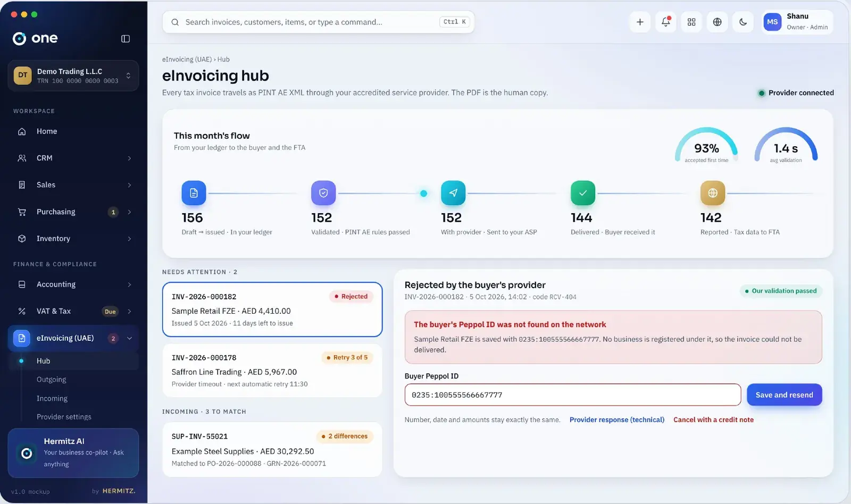Click the Inventory box icon
This screenshot has height=504, width=851.
tap(22, 239)
